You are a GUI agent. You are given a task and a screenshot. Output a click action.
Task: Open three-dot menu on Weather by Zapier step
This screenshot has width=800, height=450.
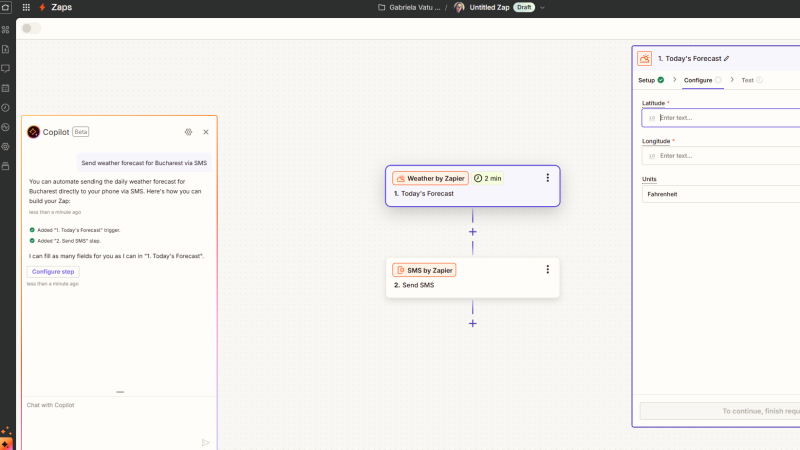pyautogui.click(x=547, y=178)
